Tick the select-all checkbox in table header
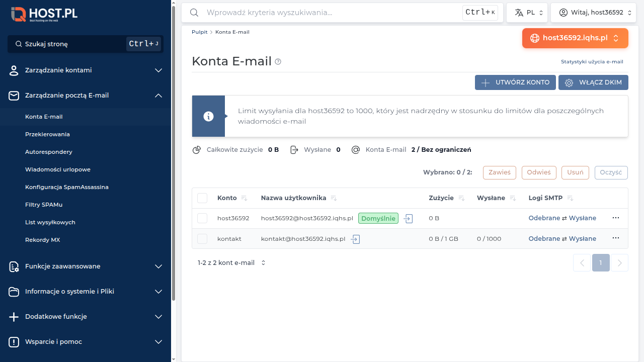644x362 pixels. (202, 198)
